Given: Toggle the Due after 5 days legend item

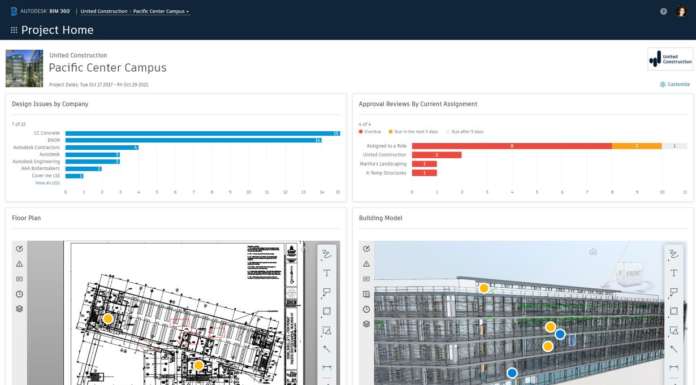Looking at the screenshot, I should pyautogui.click(x=465, y=132).
